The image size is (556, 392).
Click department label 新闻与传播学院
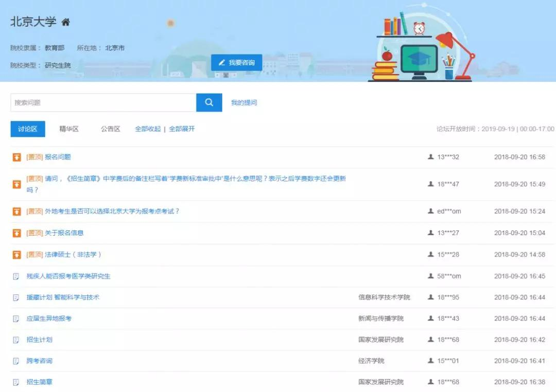381,318
